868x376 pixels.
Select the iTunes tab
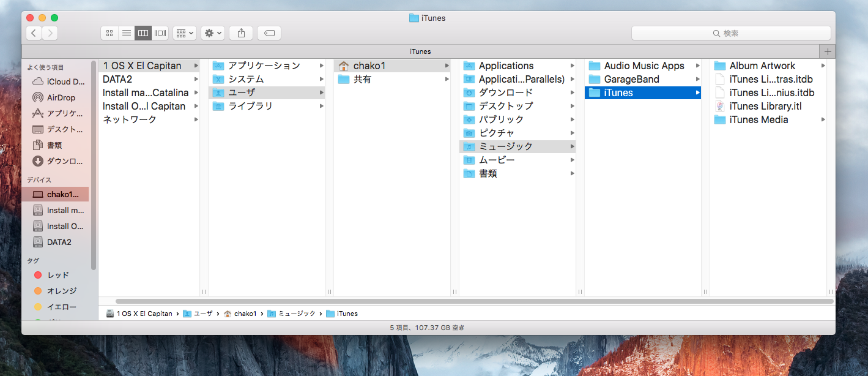(x=420, y=51)
